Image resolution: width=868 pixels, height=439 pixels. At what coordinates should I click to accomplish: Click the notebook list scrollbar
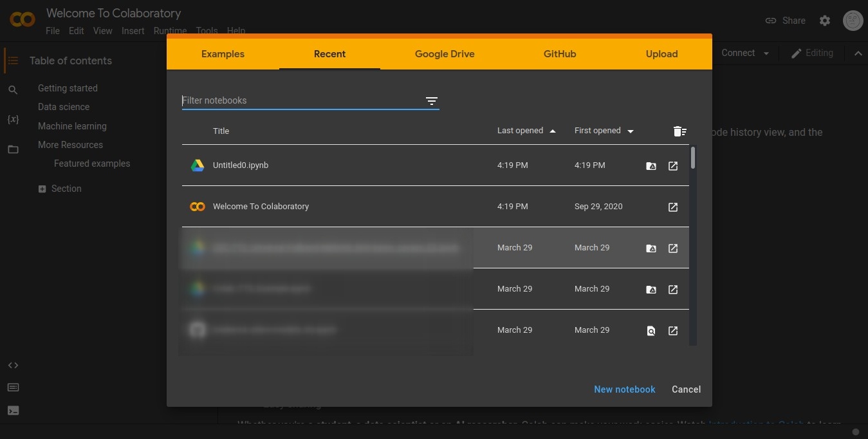click(x=693, y=158)
